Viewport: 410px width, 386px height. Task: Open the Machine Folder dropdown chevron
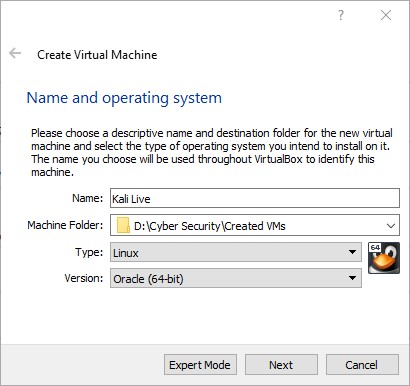click(391, 226)
